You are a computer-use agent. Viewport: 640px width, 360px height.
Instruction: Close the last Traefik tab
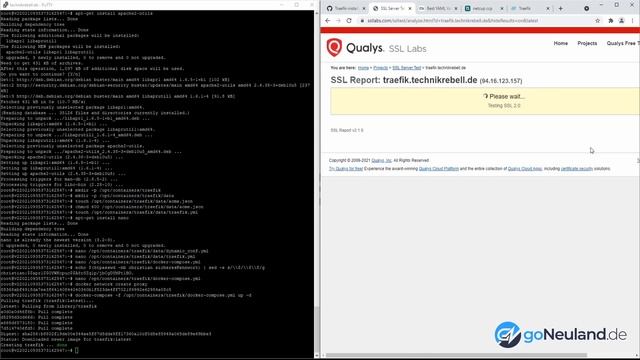(x=548, y=8)
